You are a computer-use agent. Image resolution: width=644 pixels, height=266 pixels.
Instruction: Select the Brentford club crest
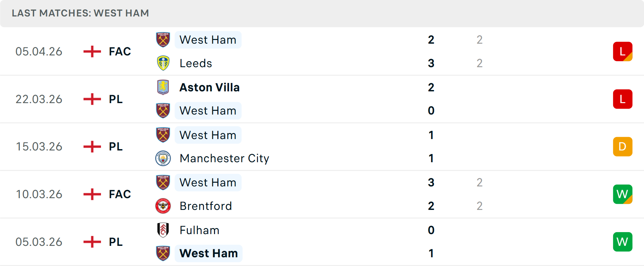(163, 206)
